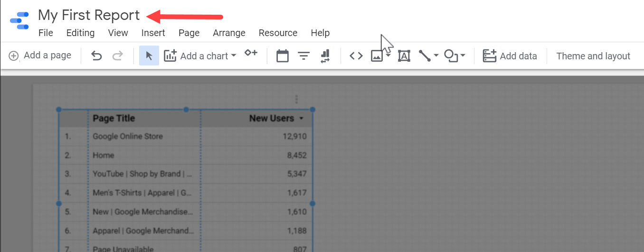Expand the Image dropdown arrow

[x=388, y=56]
